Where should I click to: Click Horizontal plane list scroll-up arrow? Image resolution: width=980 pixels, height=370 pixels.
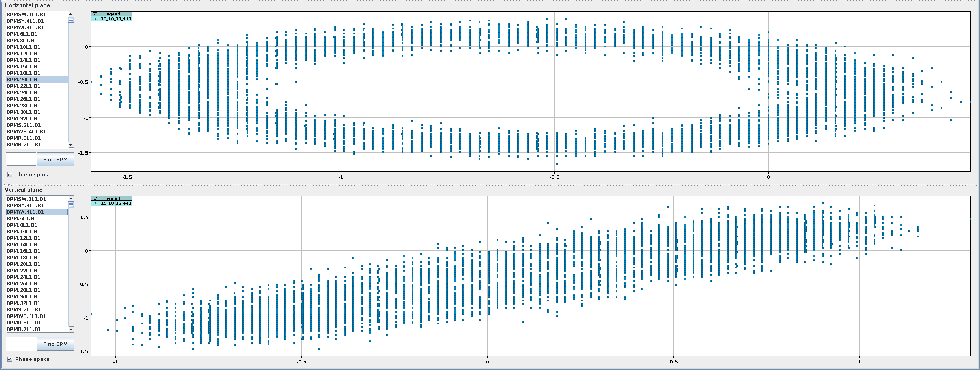pos(70,14)
